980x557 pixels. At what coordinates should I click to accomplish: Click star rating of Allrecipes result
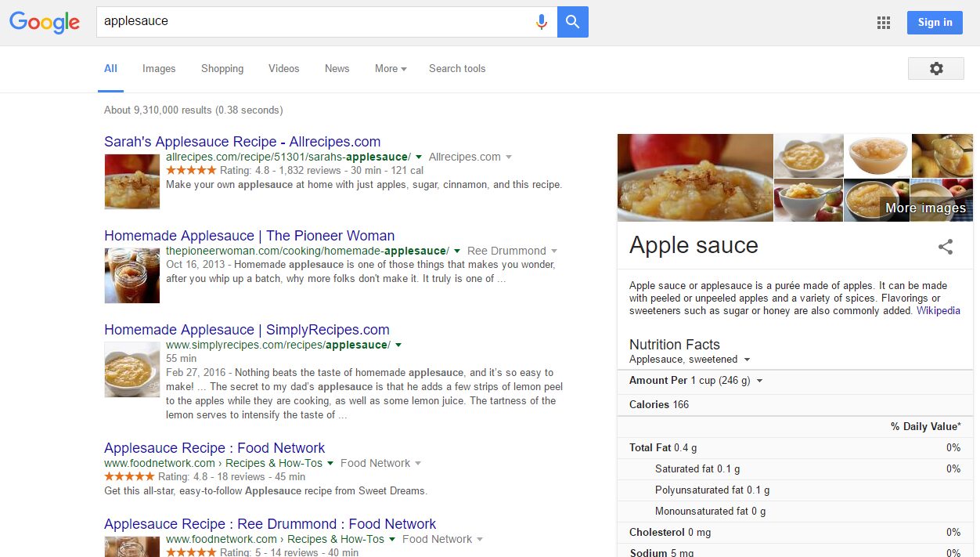[191, 170]
